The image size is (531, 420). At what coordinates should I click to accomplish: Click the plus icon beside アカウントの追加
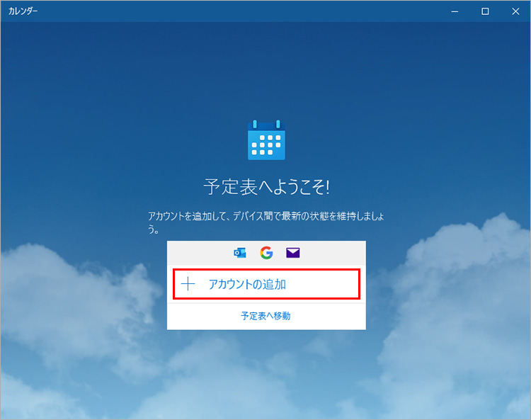(x=188, y=284)
